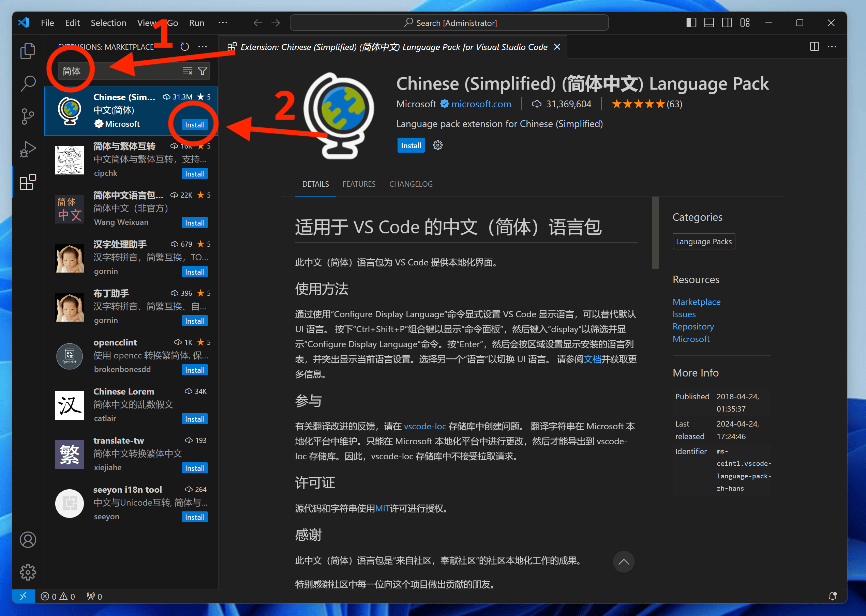This screenshot has height=616, width=866.
Task: Open the Source Control view
Action: [28, 116]
